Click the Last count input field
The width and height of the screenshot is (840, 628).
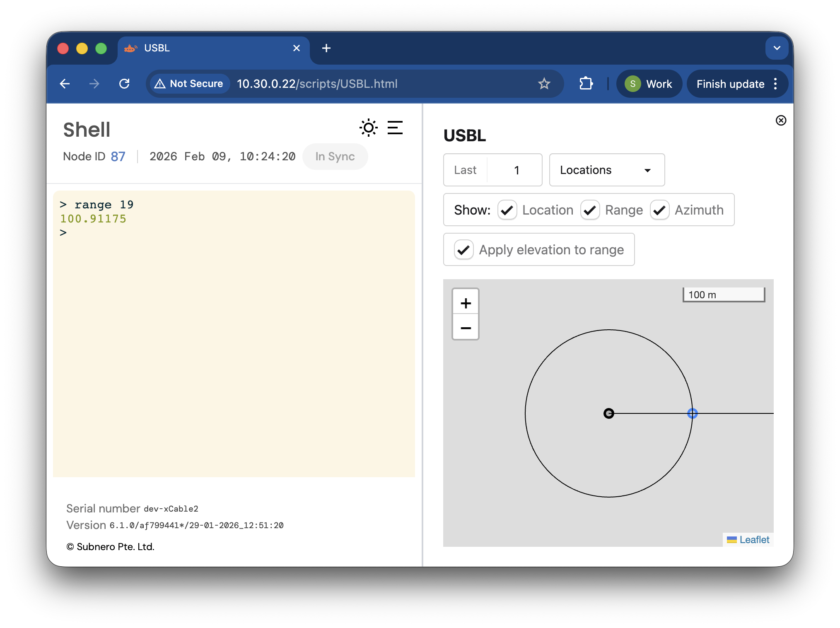(x=516, y=170)
